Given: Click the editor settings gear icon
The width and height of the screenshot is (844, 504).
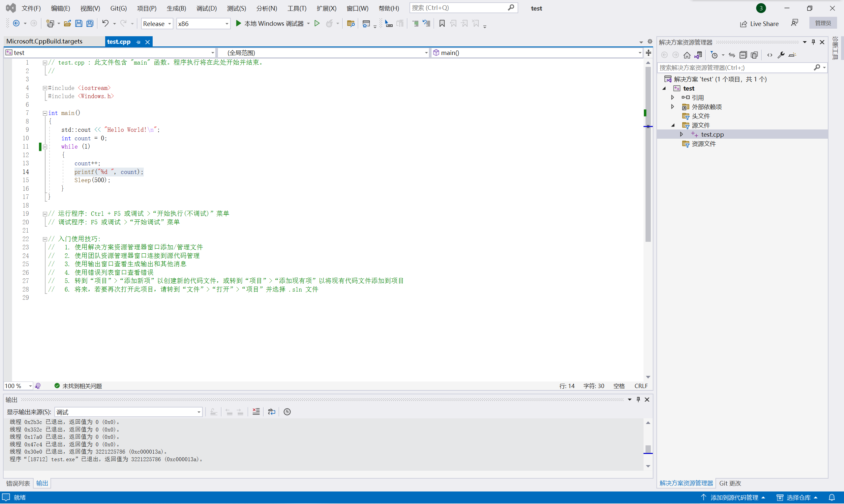Looking at the screenshot, I should 650,42.
